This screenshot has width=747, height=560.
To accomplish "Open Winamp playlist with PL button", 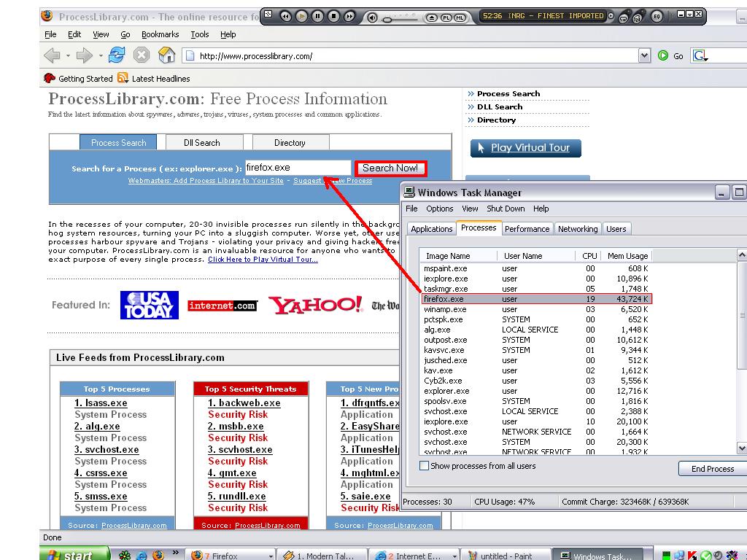I will coord(446,17).
